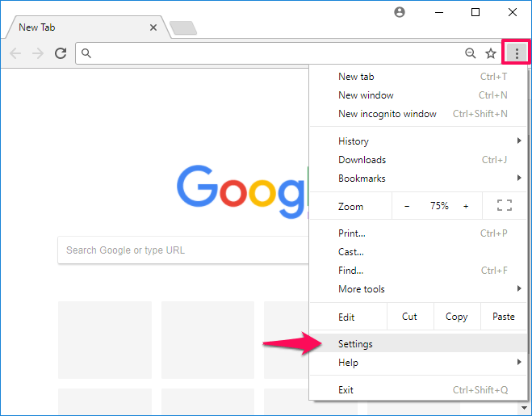Expand the Help submenu arrow
This screenshot has width=532, height=416.
[519, 362]
